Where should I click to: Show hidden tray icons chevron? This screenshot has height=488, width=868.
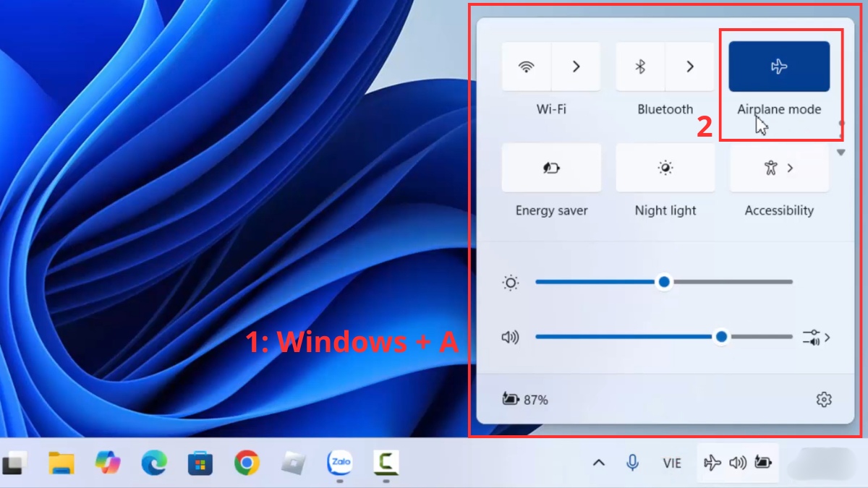[x=599, y=463]
